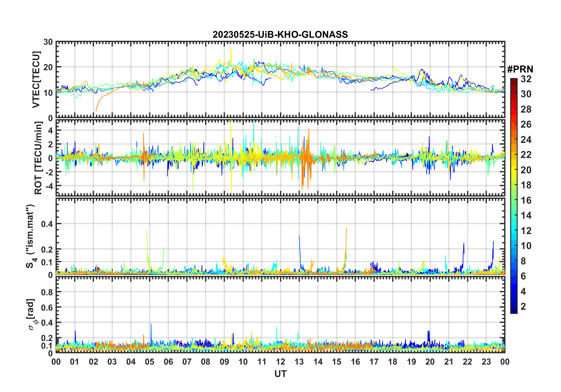The image size is (561, 392).
Task: Click the plot title 20230525-UiB-KHO-GLONASS
Action: point(280,35)
